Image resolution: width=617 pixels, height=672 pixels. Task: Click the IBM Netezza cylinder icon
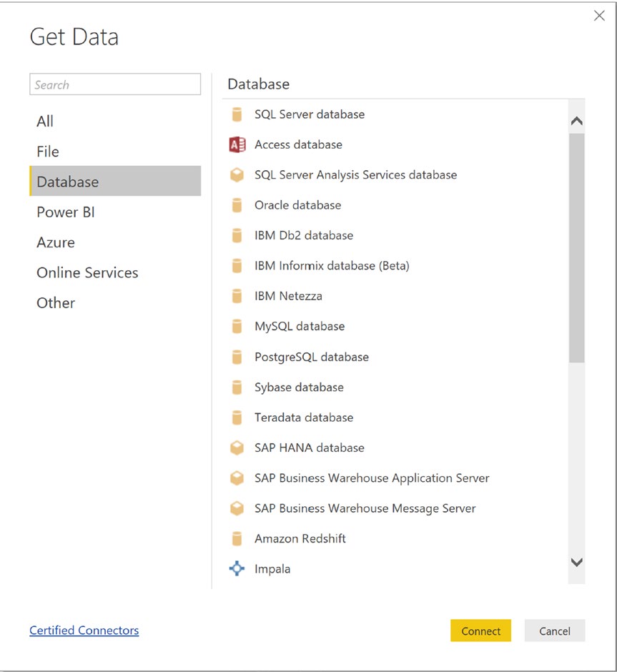(237, 296)
